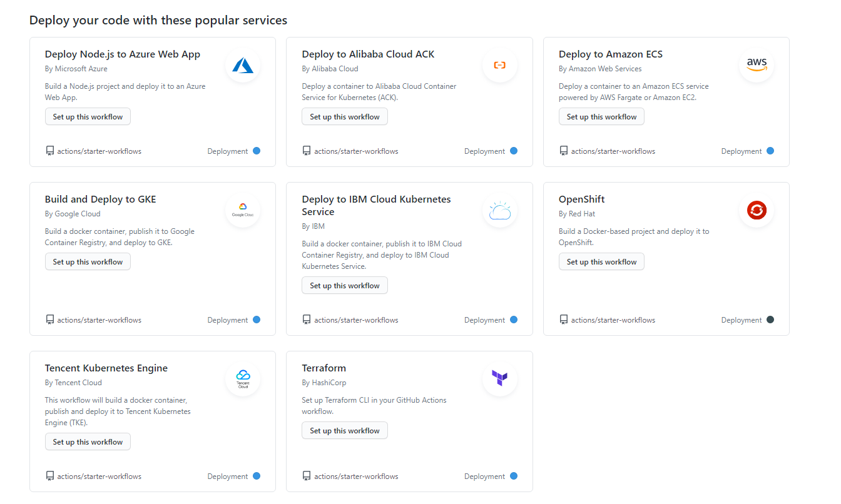Viewport: 841px width, 504px height.
Task: Open actions/starter-workflows link in Alibaba card
Action: pos(356,151)
